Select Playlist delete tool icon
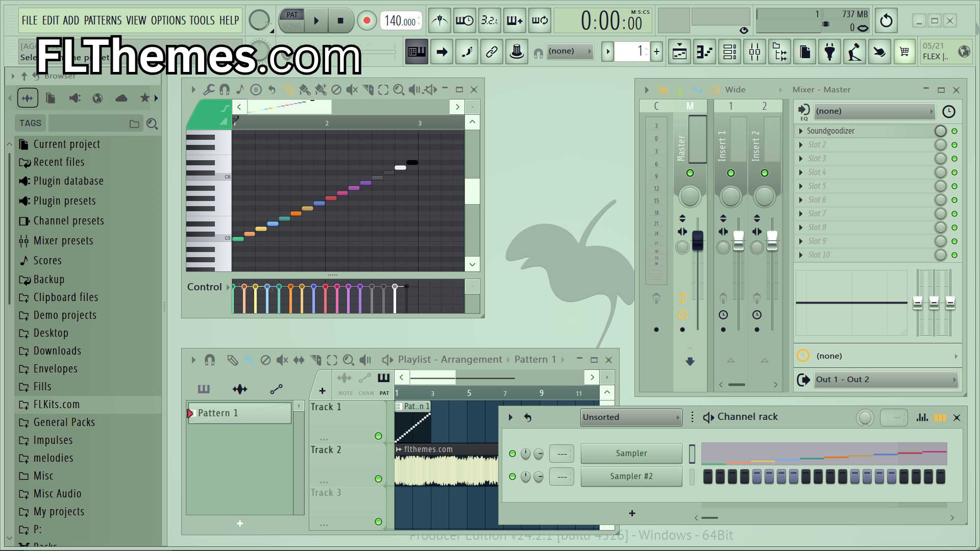 tap(265, 360)
